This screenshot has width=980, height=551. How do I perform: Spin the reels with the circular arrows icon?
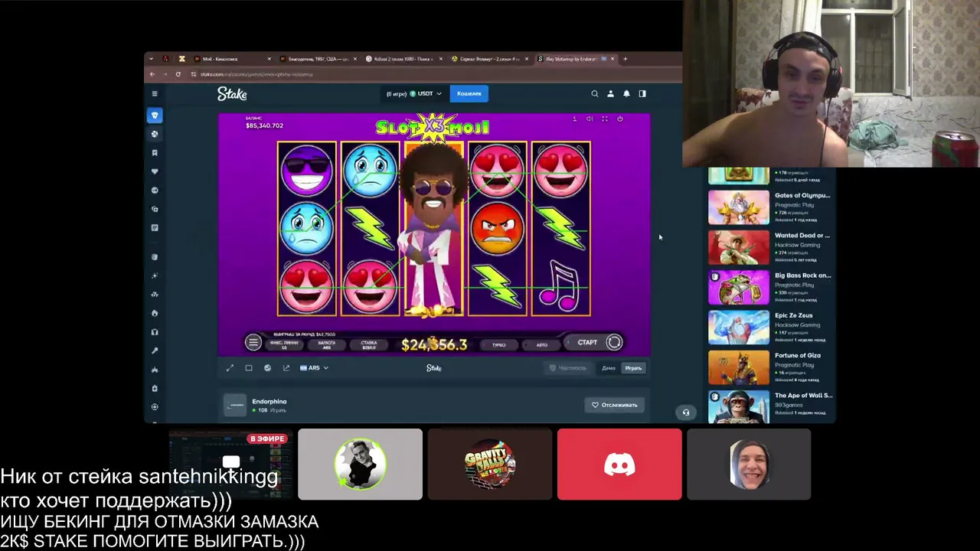[614, 342]
